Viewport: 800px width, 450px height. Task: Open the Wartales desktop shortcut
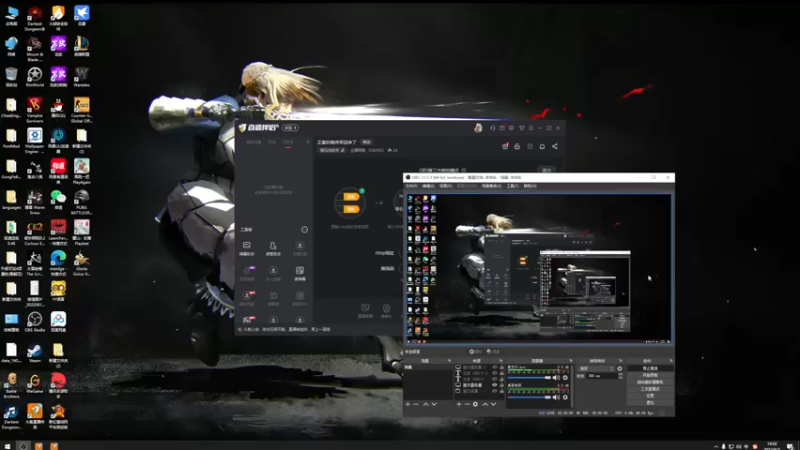pos(82,77)
